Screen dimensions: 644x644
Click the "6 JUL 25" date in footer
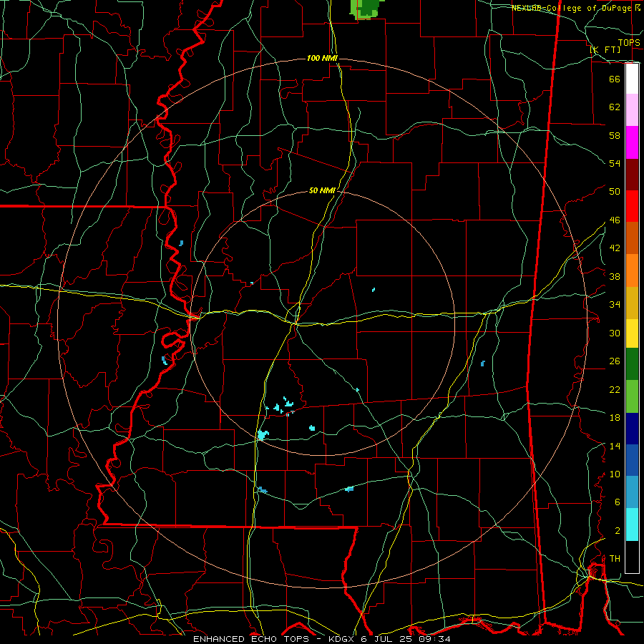(x=388, y=639)
